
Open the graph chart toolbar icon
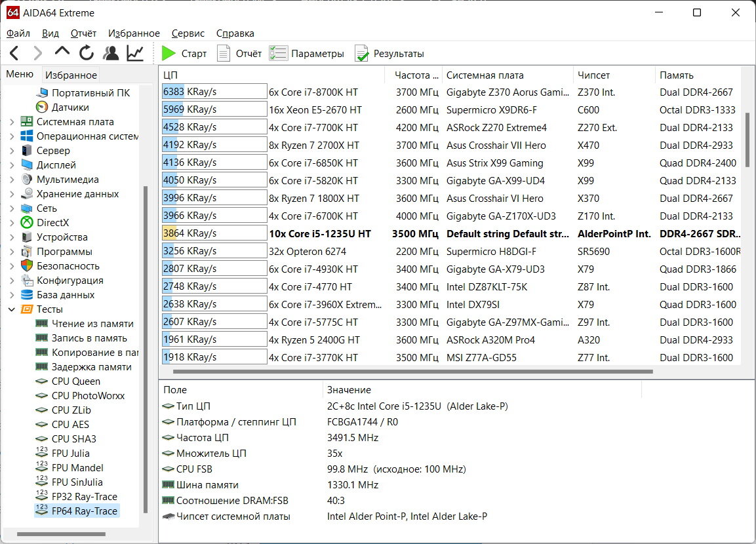(x=135, y=53)
